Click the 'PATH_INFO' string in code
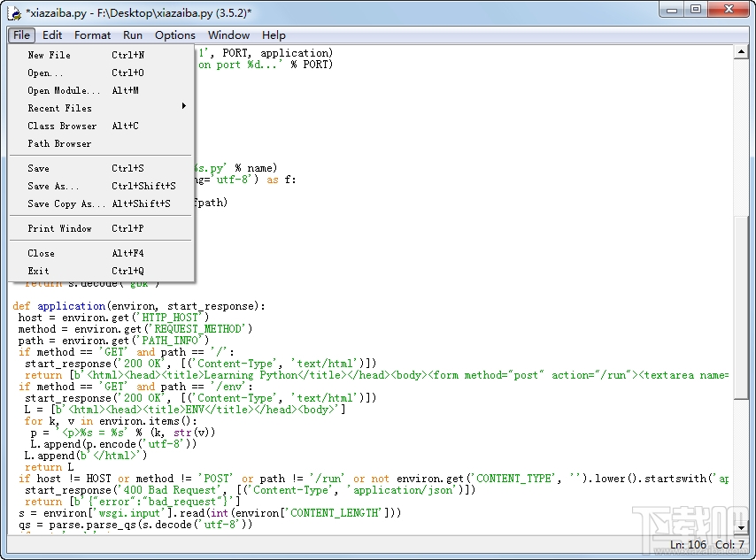 (172, 341)
